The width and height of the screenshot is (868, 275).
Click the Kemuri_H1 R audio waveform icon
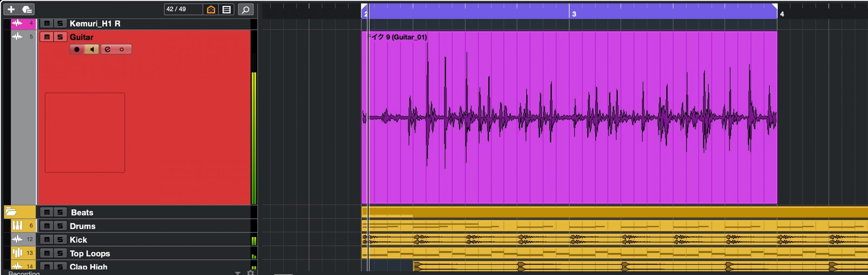click(x=17, y=23)
